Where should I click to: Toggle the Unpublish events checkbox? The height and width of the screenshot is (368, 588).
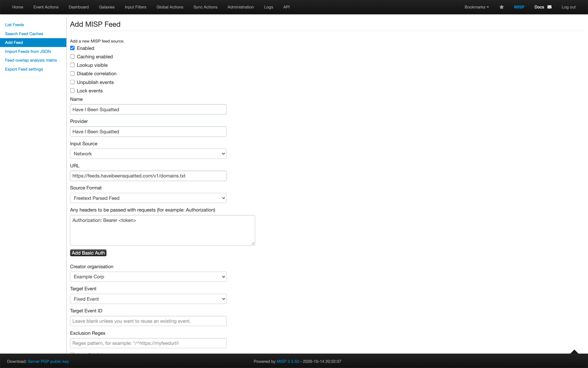(72, 82)
